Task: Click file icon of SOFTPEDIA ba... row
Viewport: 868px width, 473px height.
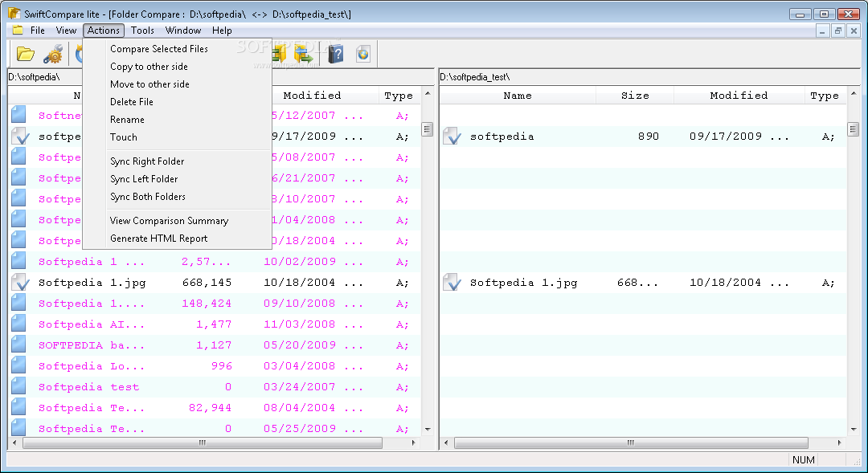Action: click(x=18, y=345)
